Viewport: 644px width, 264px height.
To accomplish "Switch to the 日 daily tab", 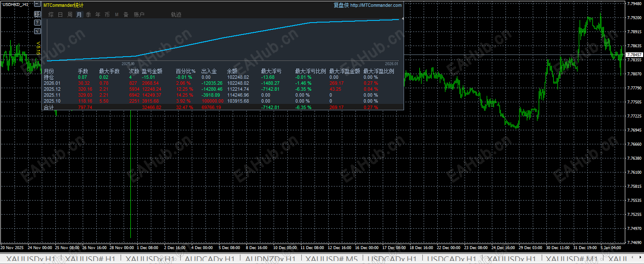I will coord(61,14).
